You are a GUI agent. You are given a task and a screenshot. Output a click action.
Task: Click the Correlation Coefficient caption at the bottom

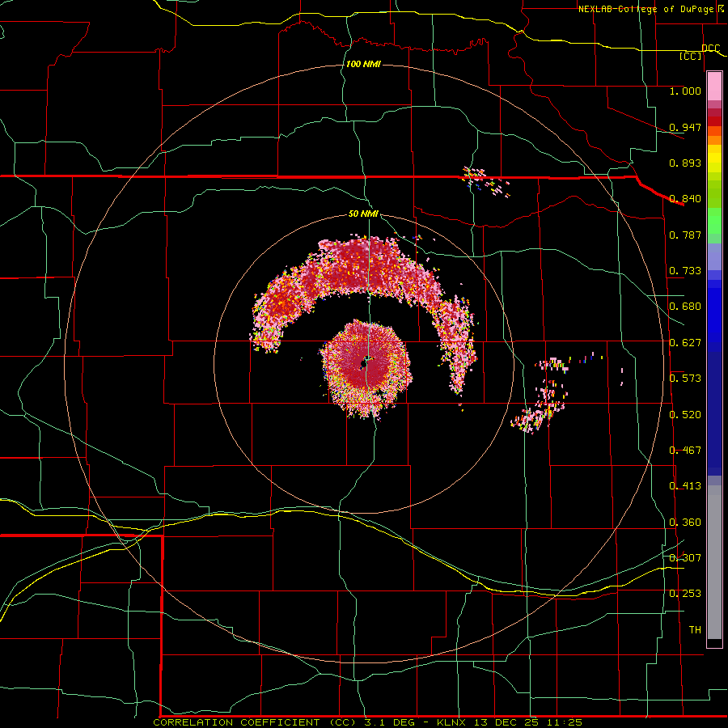click(367, 722)
